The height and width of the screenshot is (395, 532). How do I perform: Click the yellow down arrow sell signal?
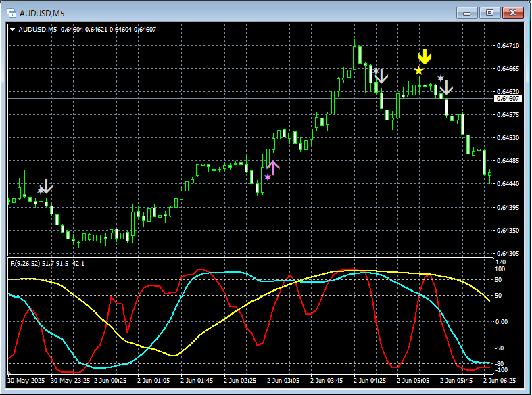point(425,57)
